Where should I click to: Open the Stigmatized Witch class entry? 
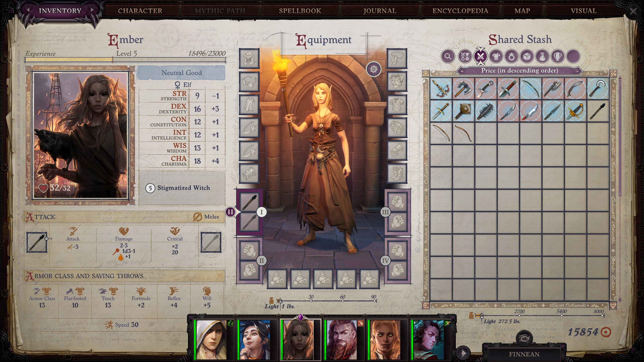pyautogui.click(x=183, y=188)
